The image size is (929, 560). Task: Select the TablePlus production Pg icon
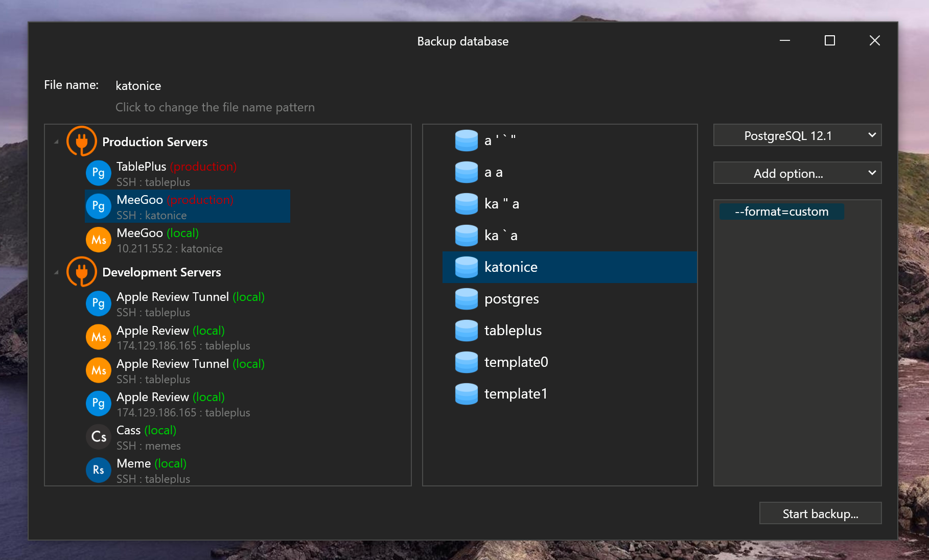click(x=99, y=173)
